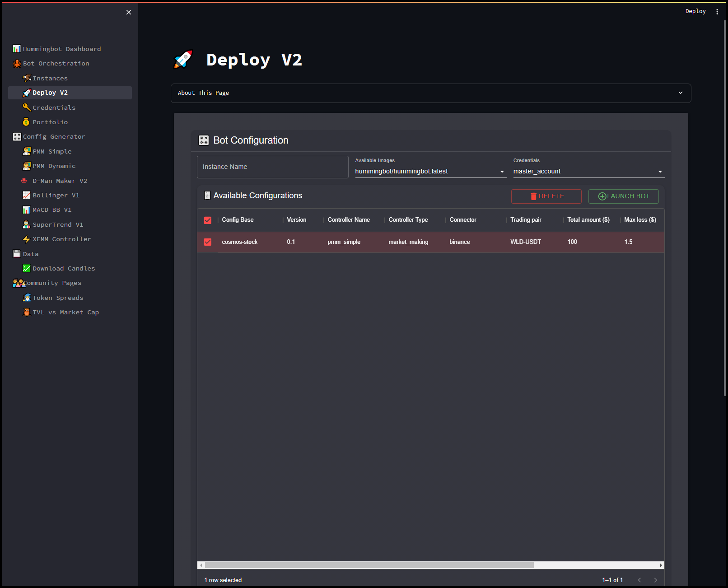728x588 pixels.
Task: Toggle the select-all checkbox in table header
Action: click(208, 220)
